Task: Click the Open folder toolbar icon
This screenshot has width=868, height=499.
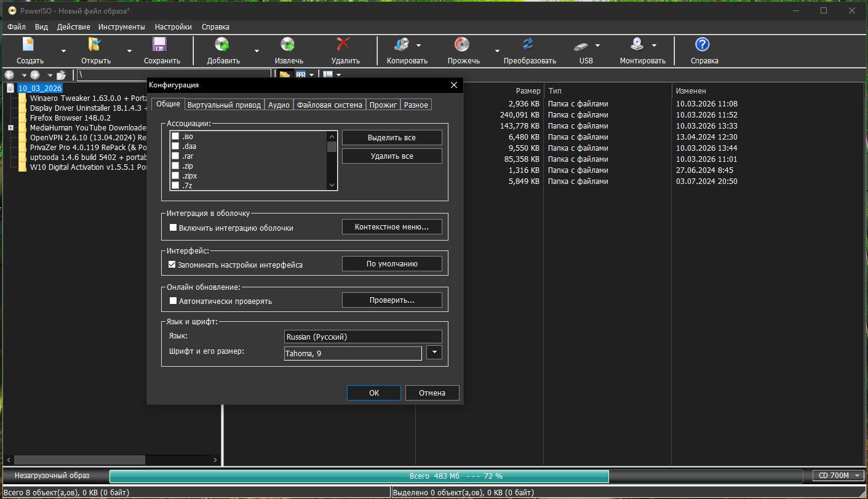Action: (95, 44)
